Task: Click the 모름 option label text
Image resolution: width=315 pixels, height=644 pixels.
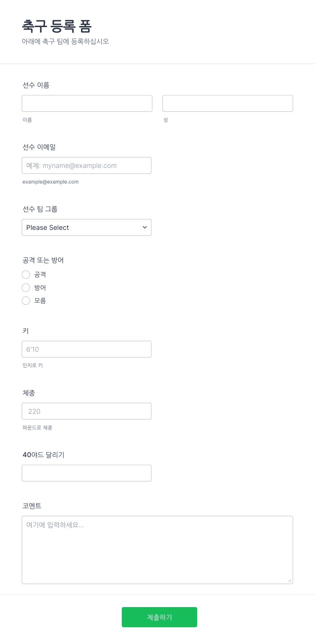Action: [x=40, y=300]
